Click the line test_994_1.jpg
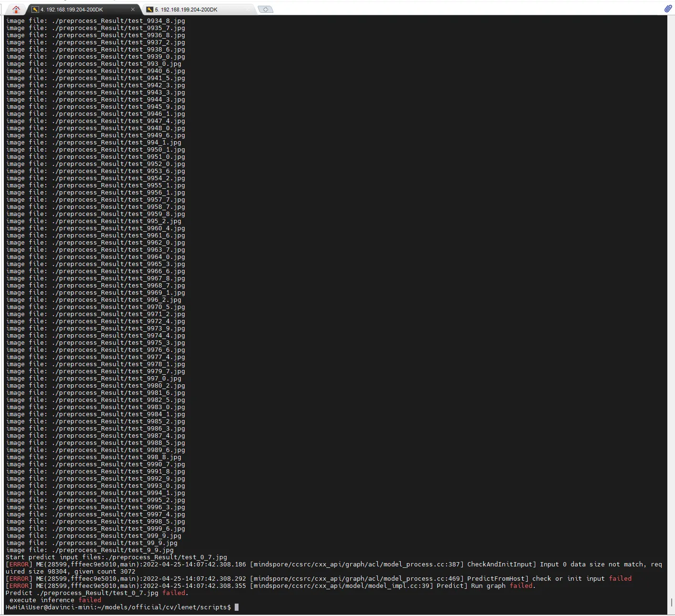Screen dimensions: 675x616 [93, 142]
